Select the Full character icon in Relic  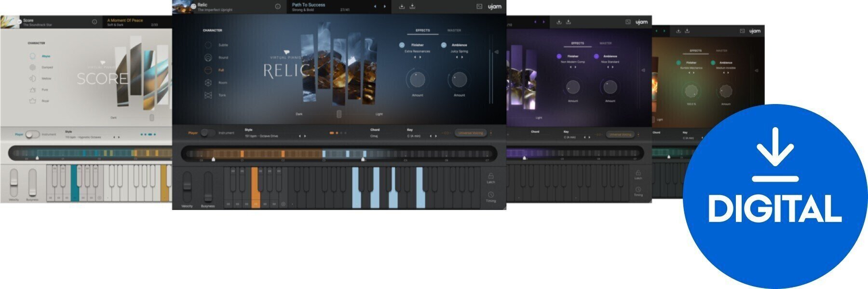pyautogui.click(x=208, y=70)
